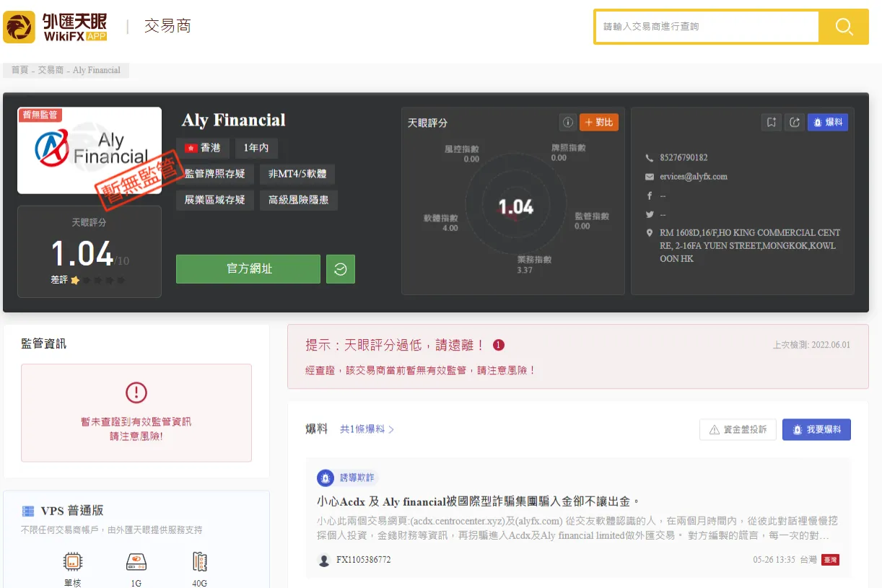Click the VPS 普通版 heading icon

coord(28,511)
